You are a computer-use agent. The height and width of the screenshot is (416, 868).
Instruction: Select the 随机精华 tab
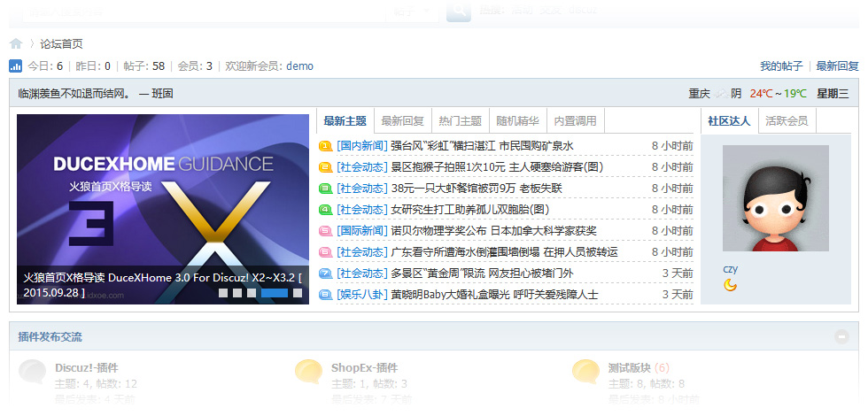pos(517,121)
